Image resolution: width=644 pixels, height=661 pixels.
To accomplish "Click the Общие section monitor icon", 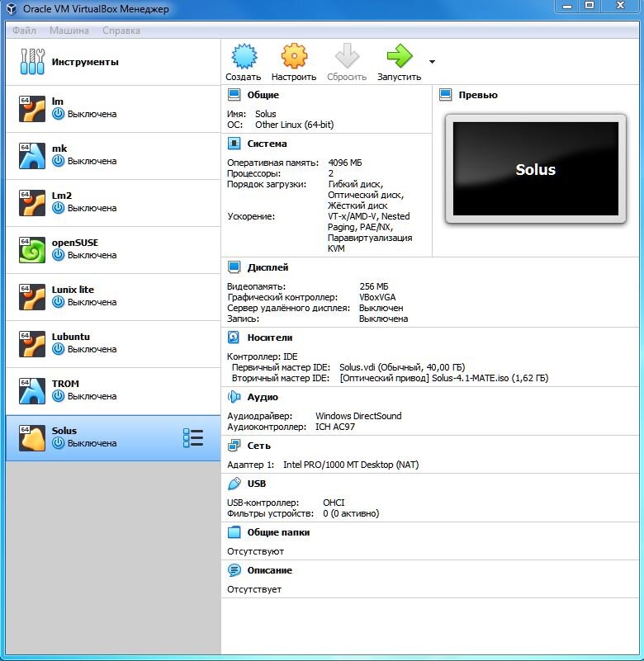I will (x=234, y=94).
